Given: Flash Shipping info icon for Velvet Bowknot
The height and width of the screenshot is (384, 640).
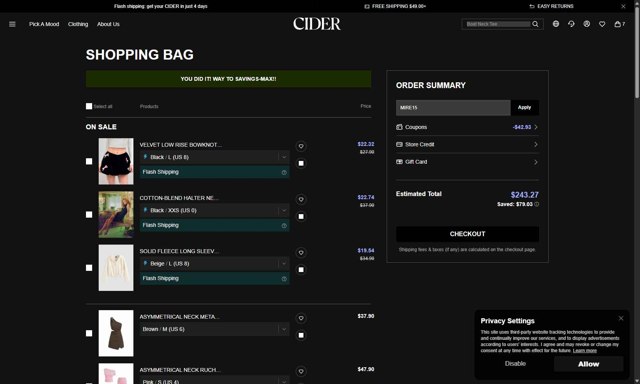Looking at the screenshot, I should coord(284,172).
